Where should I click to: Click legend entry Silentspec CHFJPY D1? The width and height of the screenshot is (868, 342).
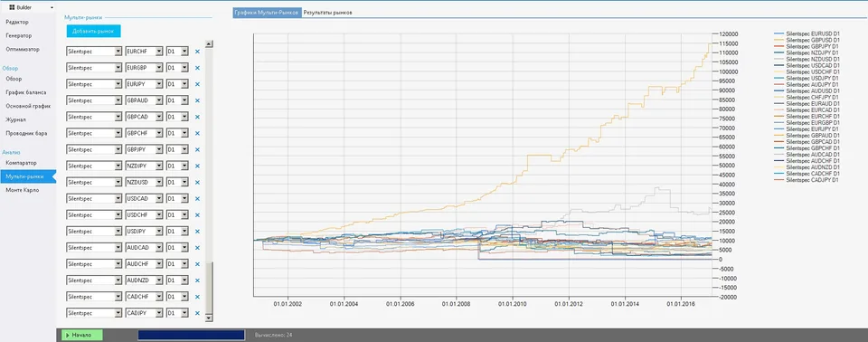click(x=807, y=97)
